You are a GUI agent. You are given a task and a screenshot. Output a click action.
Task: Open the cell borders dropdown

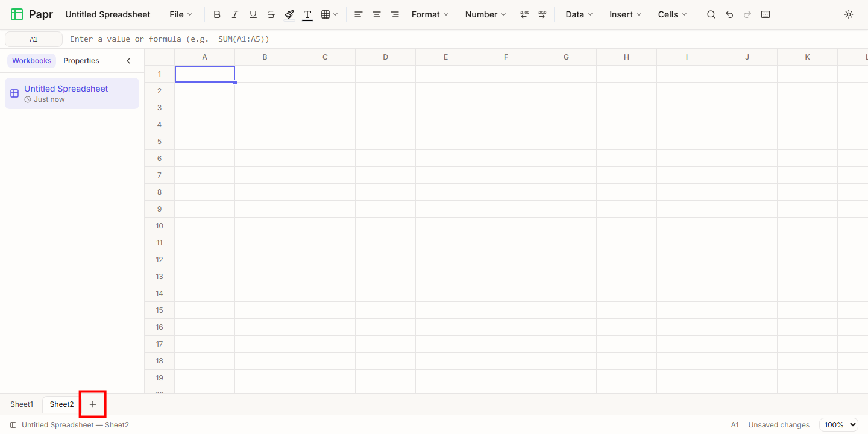(x=329, y=14)
